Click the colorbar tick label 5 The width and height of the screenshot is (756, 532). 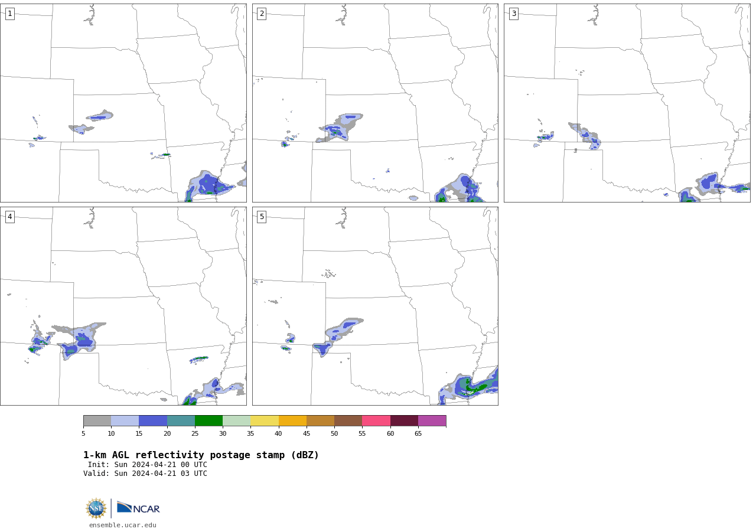(x=83, y=433)
